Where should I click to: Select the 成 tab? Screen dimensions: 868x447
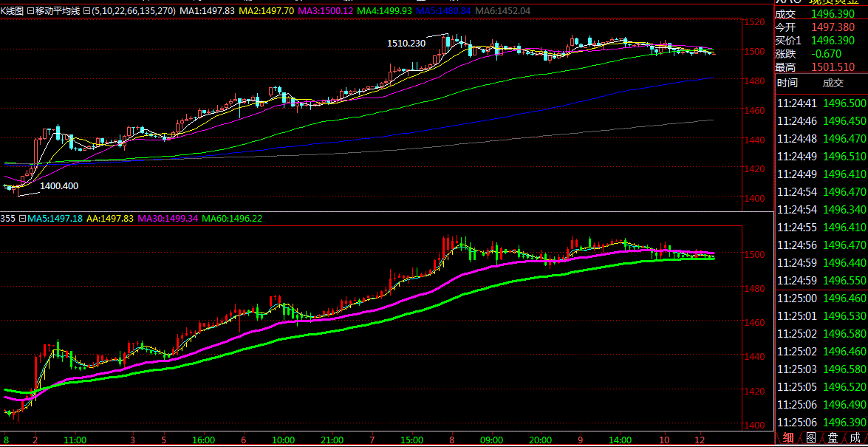[855, 437]
